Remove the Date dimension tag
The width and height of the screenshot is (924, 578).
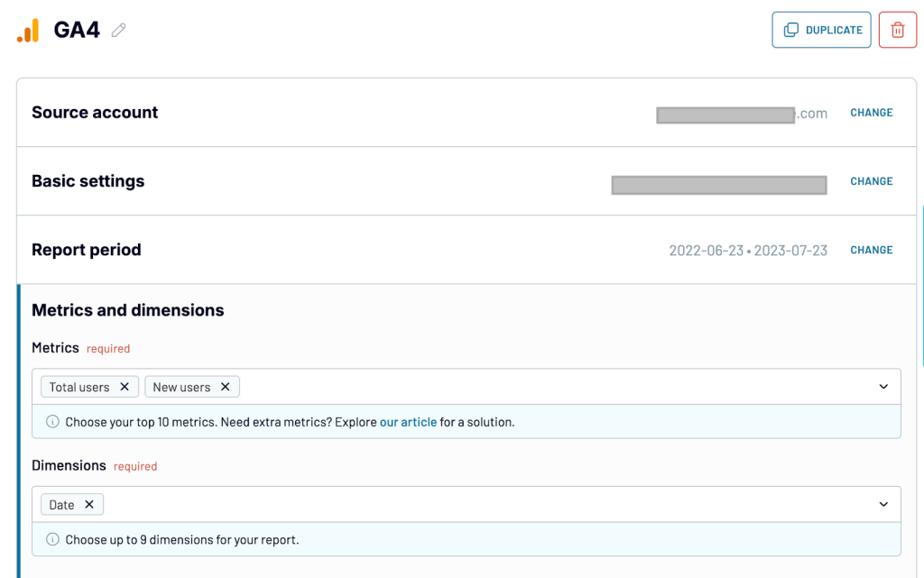click(89, 504)
